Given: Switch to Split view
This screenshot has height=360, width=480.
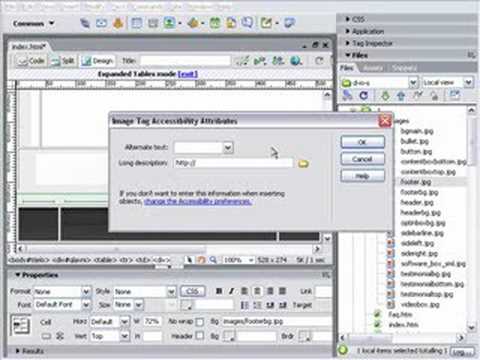Looking at the screenshot, I should pyautogui.click(x=63, y=61).
